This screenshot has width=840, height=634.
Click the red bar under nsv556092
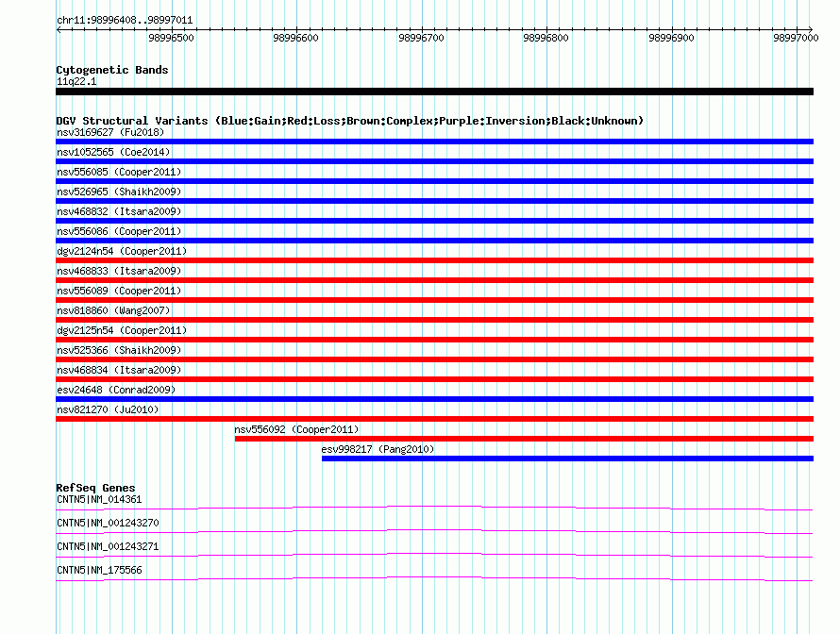[524, 439]
